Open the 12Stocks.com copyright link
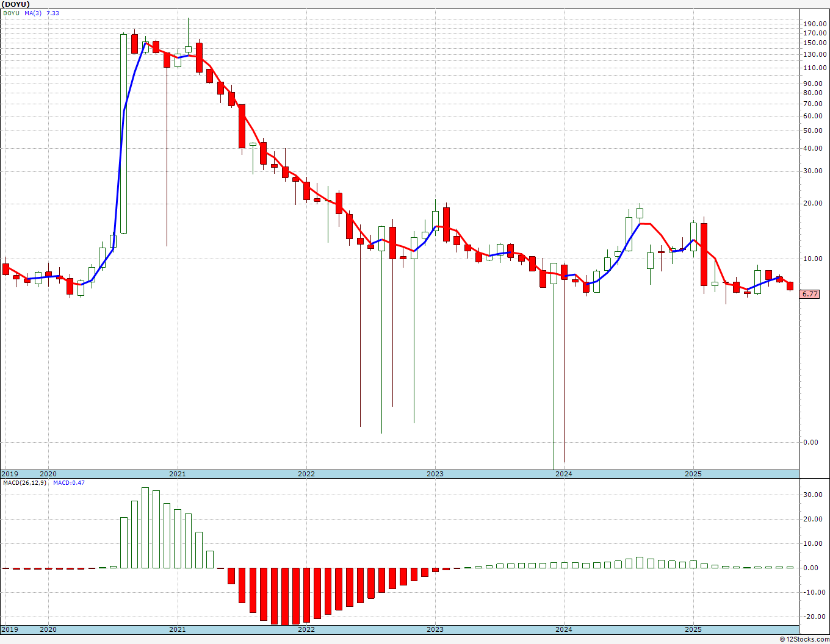Screen dimensions: 830x644 804,639
